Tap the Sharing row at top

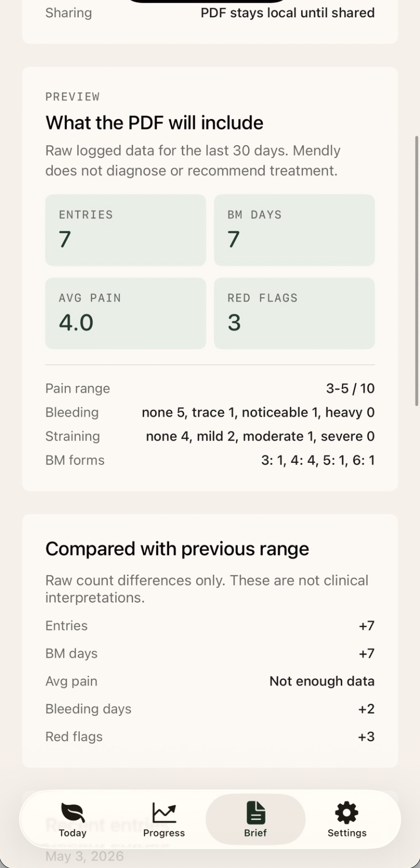tap(210, 13)
